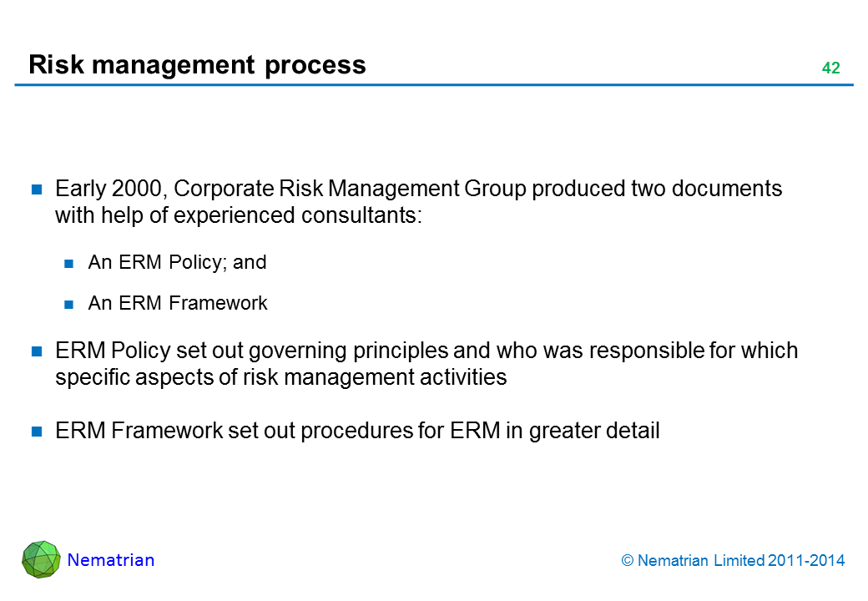The width and height of the screenshot is (868, 601).
Task: Click the bullet square before 'ERM Policy set out'
Action: coord(38,351)
